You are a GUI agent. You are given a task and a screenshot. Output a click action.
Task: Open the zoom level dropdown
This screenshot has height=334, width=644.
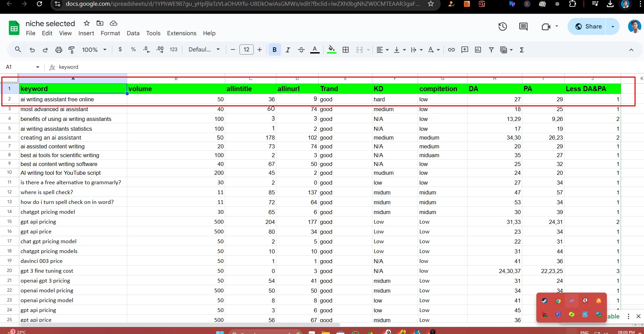click(x=94, y=50)
